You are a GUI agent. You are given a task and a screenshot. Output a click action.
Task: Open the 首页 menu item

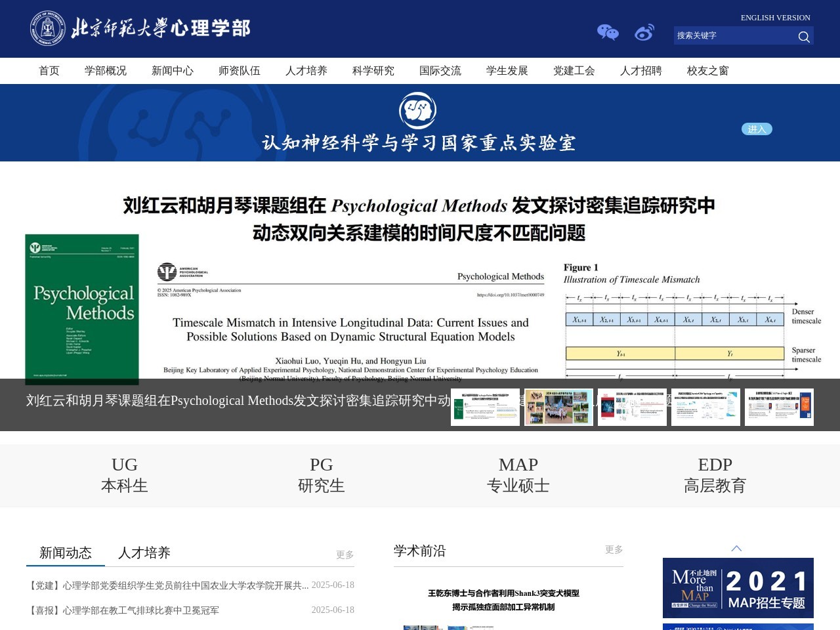[x=49, y=71]
